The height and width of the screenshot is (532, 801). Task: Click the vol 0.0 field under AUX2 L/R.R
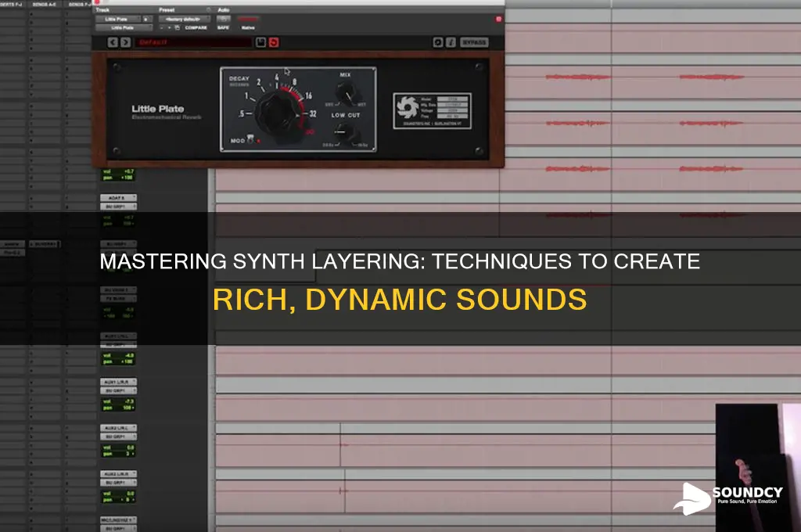[118, 494]
